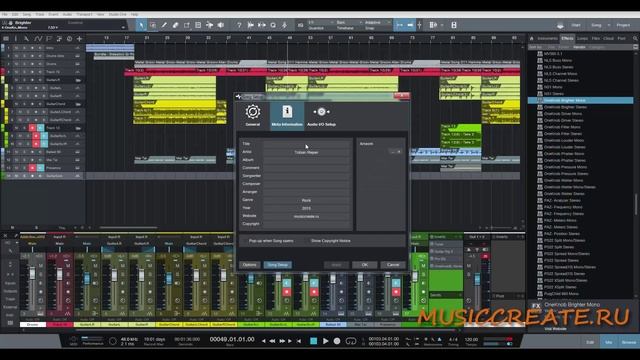Click the Cancel button in dialog
640x360 pixels.
[393, 265]
